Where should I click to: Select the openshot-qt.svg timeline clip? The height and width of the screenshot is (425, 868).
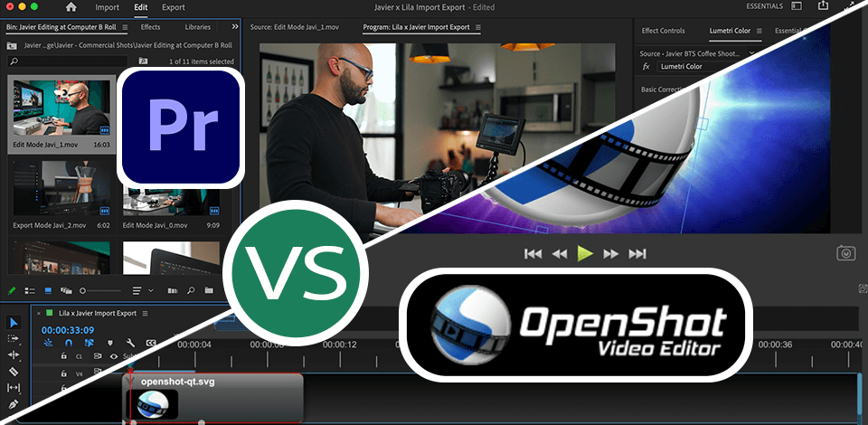(x=213, y=398)
